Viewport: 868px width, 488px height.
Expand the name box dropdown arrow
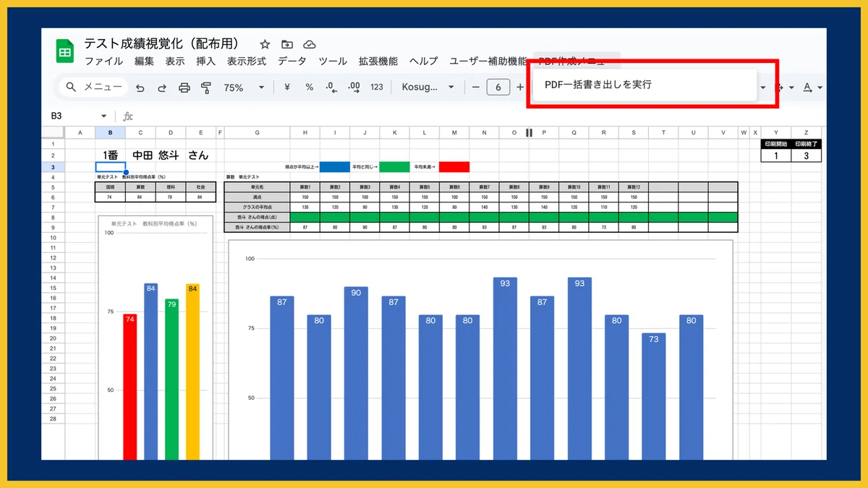coord(104,116)
